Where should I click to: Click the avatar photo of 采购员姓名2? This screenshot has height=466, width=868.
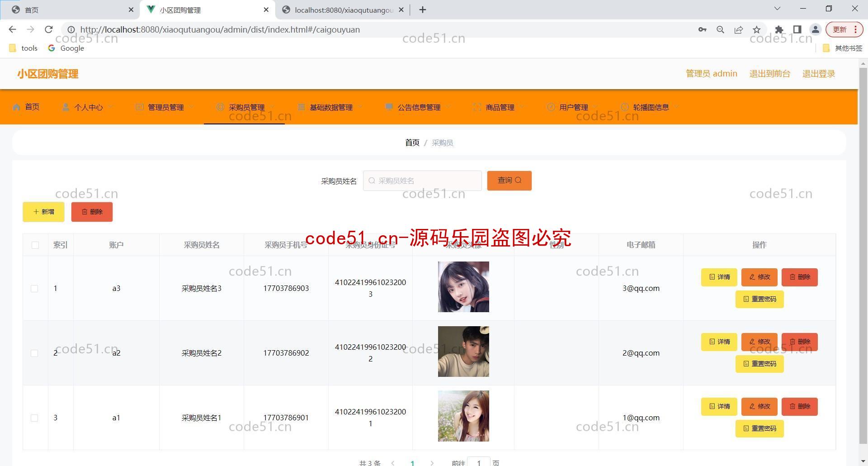click(x=463, y=352)
